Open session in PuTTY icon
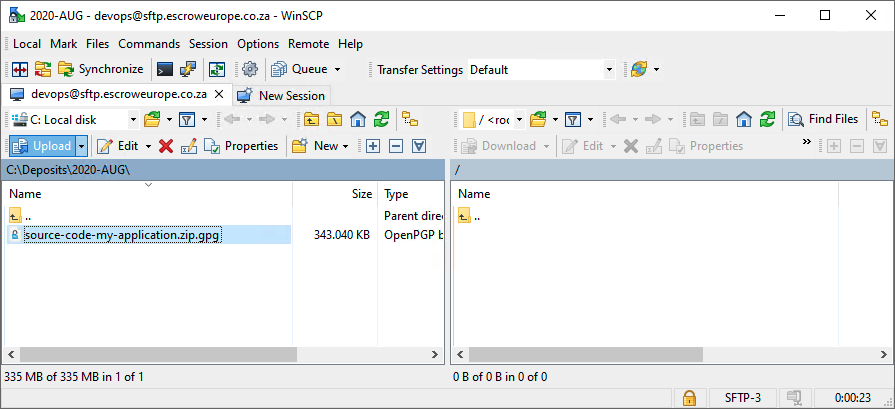This screenshot has height=409, width=895. coord(188,70)
